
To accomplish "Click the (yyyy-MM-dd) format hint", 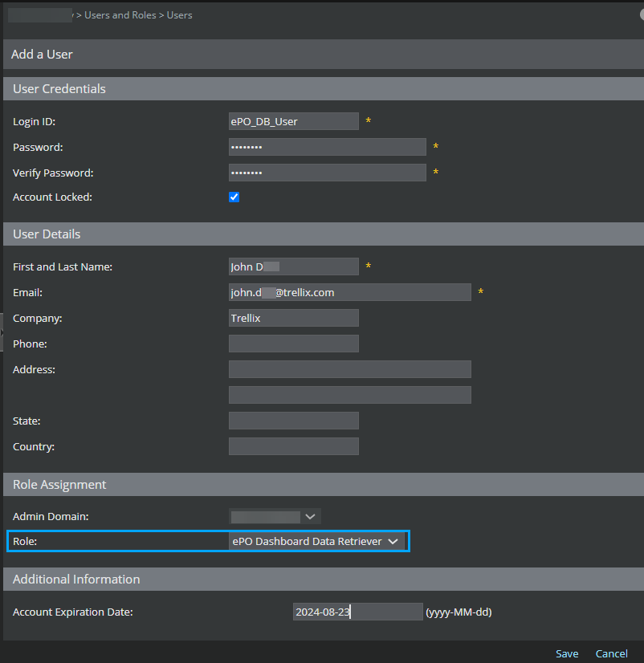I will point(459,612).
